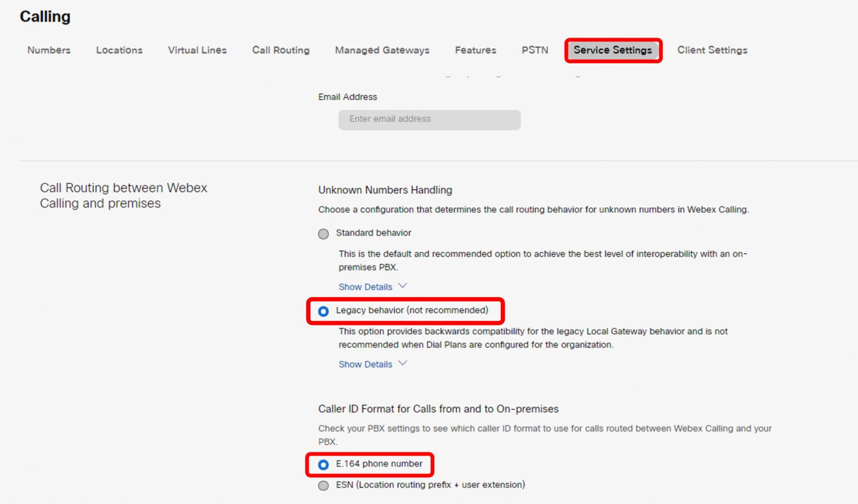
Task: Choose E.164 phone number caller ID format
Action: click(x=323, y=464)
